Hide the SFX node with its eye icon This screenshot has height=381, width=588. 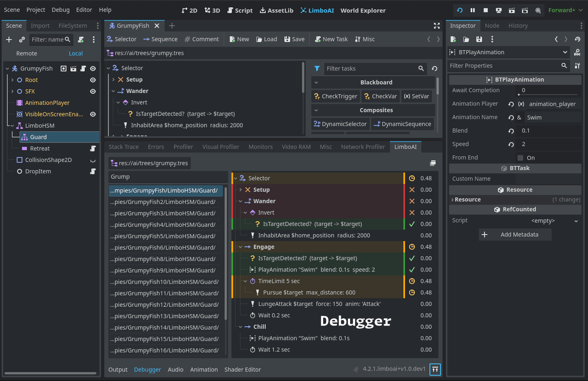(92, 91)
